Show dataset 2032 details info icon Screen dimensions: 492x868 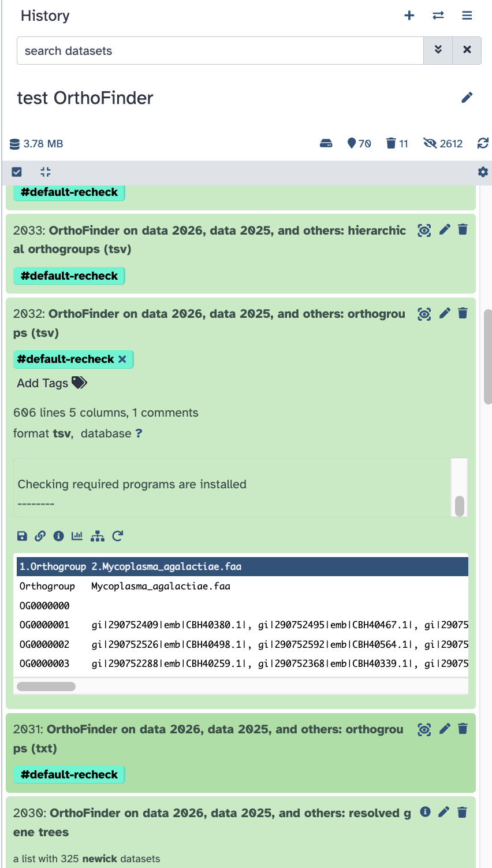point(58,536)
